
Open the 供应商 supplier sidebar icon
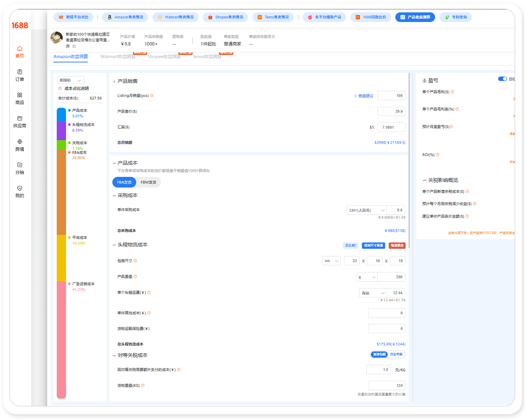click(x=20, y=119)
